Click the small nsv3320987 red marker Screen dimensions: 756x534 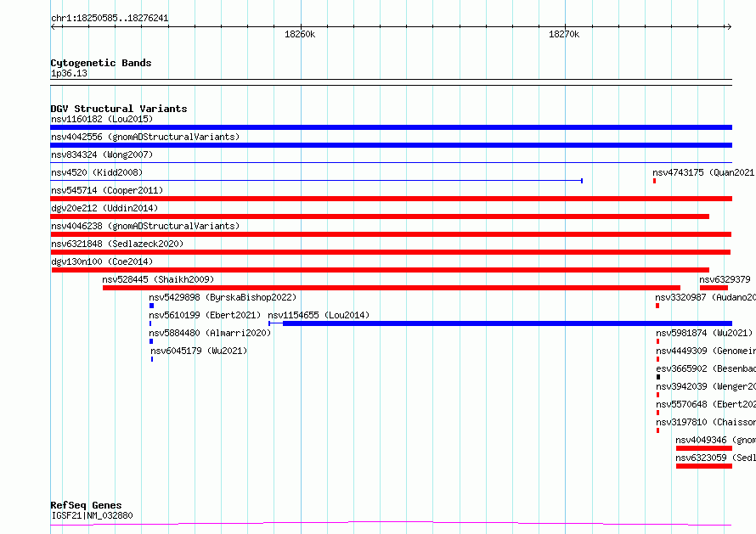(x=657, y=306)
